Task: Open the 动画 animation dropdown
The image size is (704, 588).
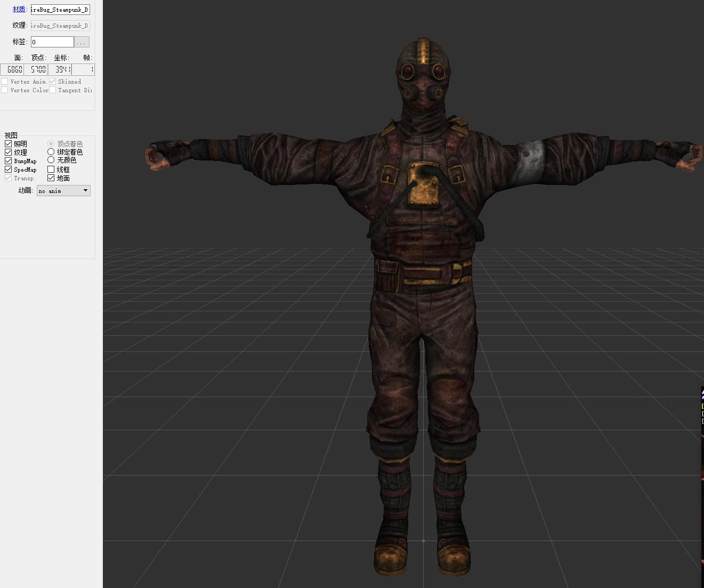Action: click(63, 191)
